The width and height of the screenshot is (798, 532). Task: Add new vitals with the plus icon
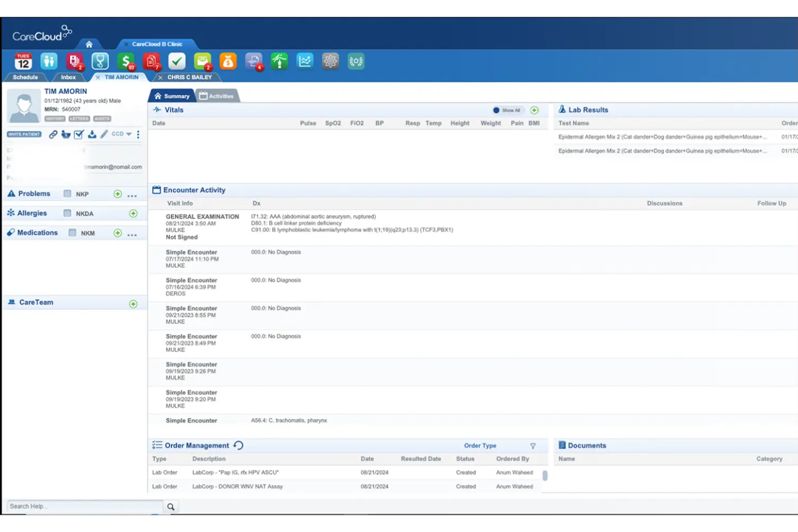(534, 110)
